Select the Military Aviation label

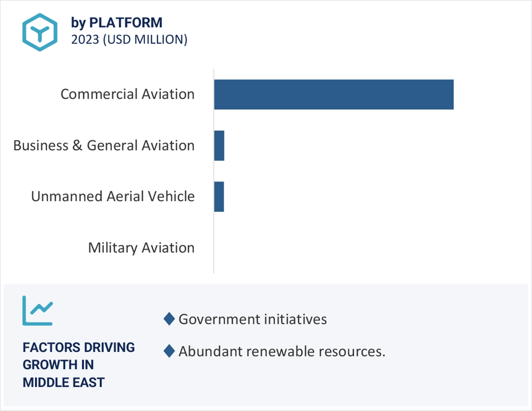[141, 248]
